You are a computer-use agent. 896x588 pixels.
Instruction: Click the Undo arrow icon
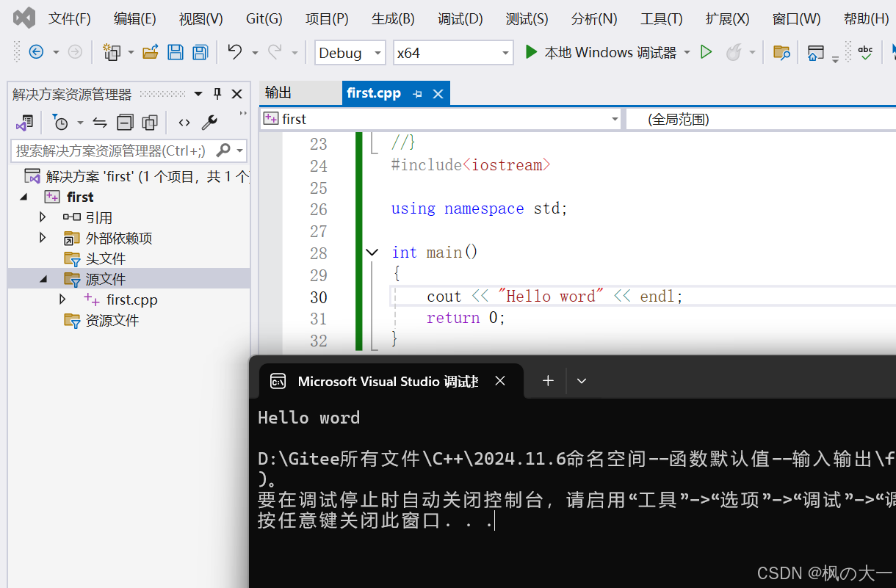coord(235,52)
